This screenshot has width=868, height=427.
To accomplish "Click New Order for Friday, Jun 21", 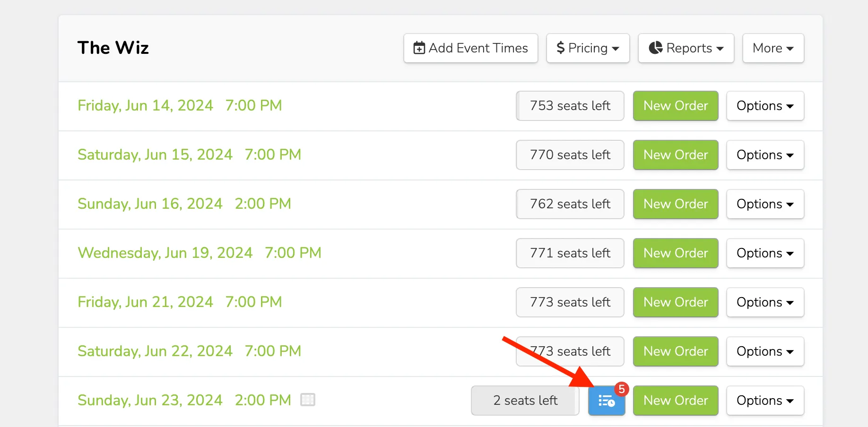I will click(x=676, y=302).
